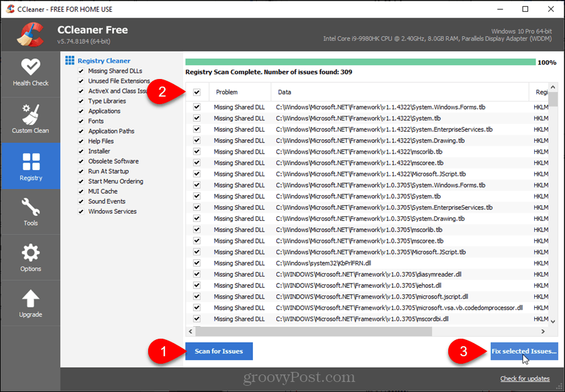The image size is (565, 392).
Task: Open the Custom Clean section
Action: click(x=31, y=120)
